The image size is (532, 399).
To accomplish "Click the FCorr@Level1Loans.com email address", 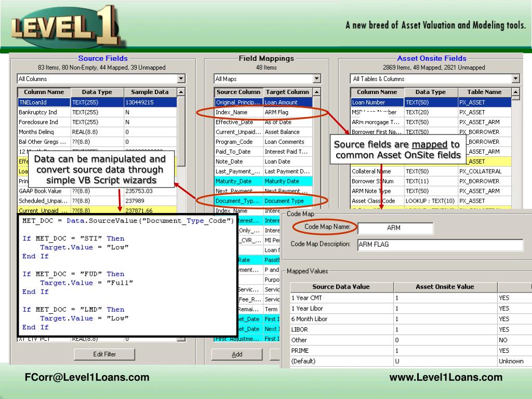I will point(87,377).
